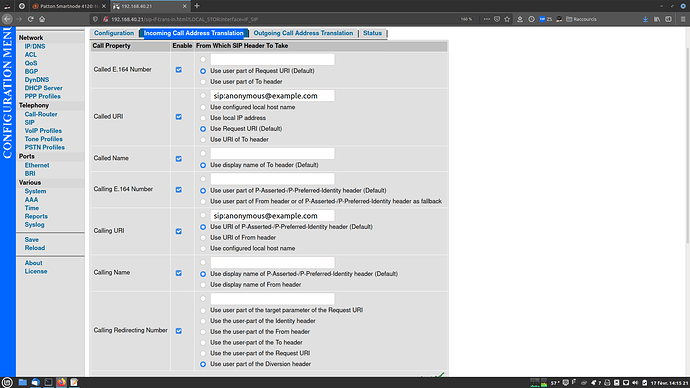
Task: Uncheck the Calling URI enable checkbox
Action: pos(179,231)
